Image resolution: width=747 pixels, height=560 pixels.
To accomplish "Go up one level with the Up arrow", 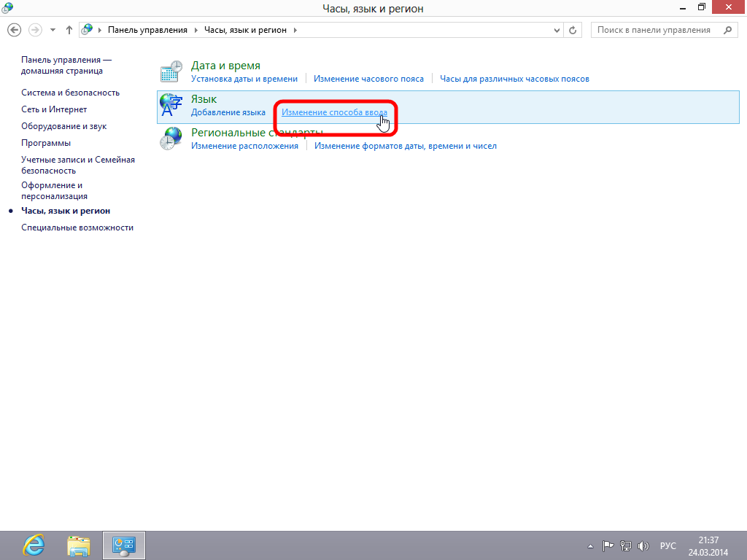I will point(69,30).
